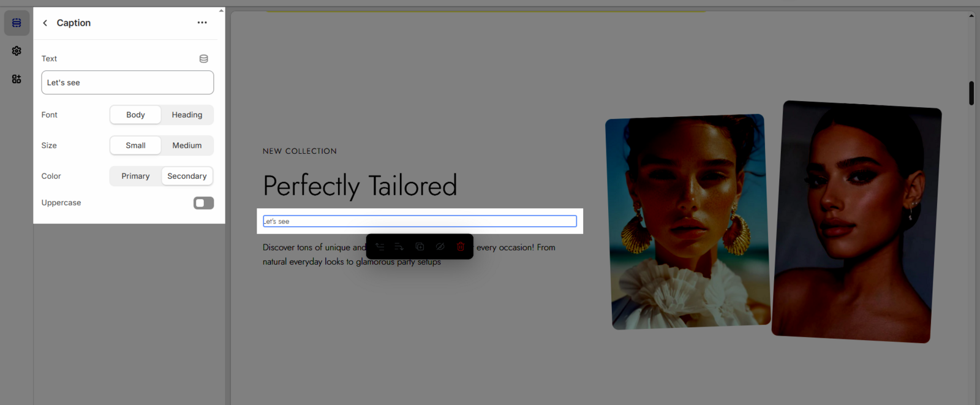Click the preview page vertical scrollbar thumb
Viewport: 980px width, 405px height.
(x=971, y=93)
